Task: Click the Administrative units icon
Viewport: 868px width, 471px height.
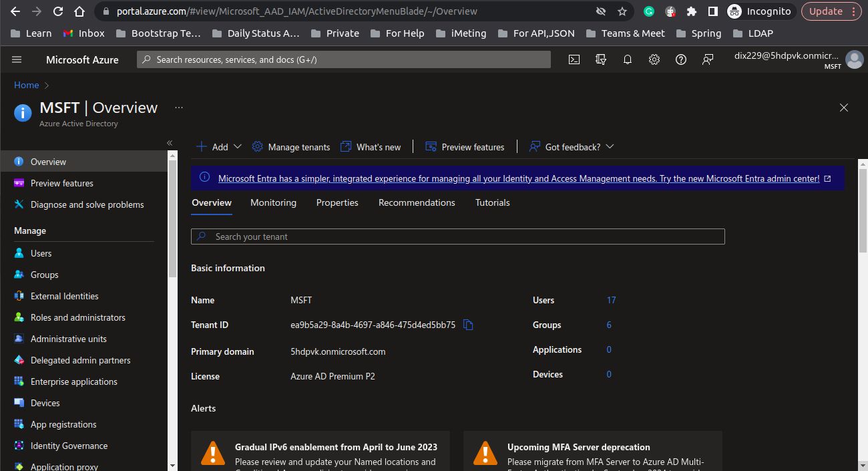Action: [x=19, y=339]
